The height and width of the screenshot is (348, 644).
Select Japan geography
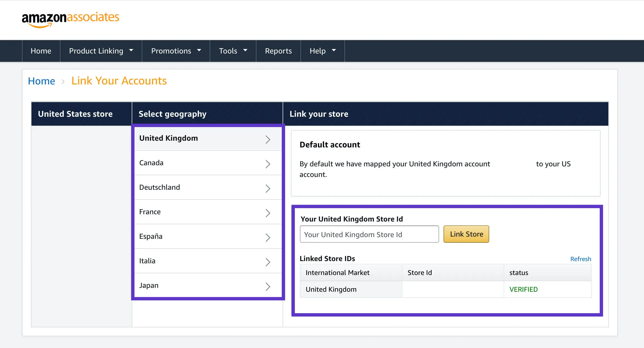point(208,286)
